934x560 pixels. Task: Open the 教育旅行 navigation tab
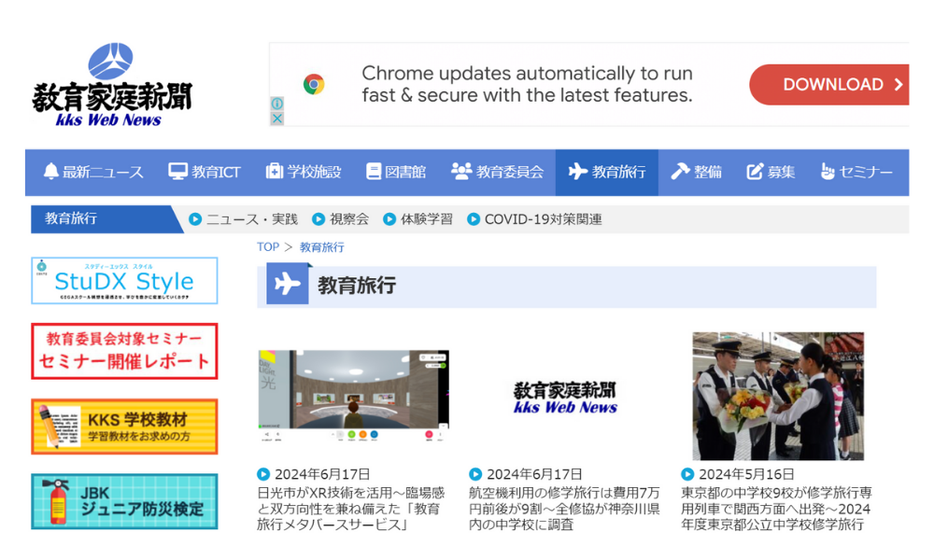(607, 172)
